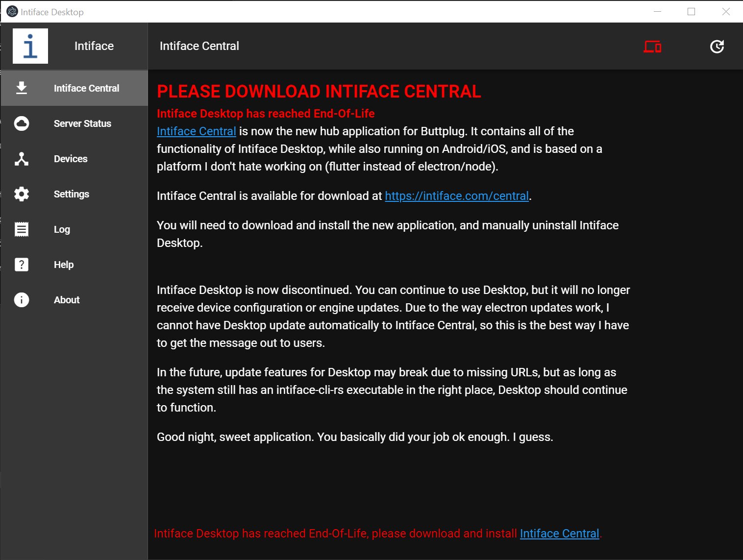Viewport: 743px width, 560px height.
Task: Click the Intiface logo icon in sidebar header
Action: (x=30, y=46)
